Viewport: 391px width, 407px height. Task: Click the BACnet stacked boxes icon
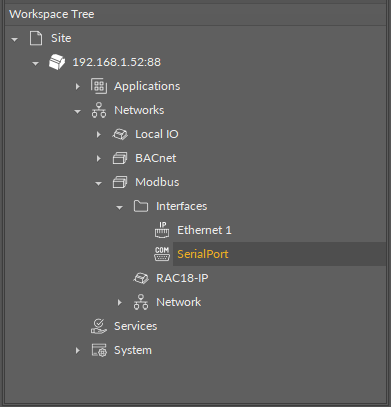pos(120,158)
